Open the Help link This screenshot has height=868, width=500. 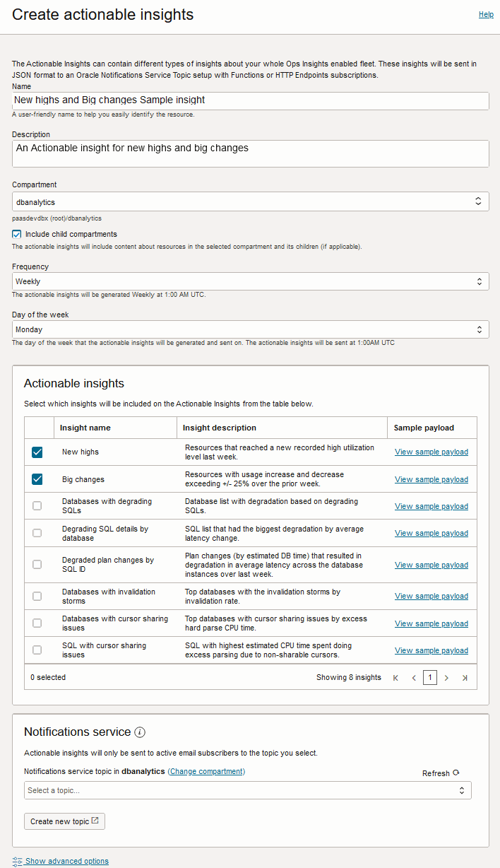pyautogui.click(x=486, y=14)
